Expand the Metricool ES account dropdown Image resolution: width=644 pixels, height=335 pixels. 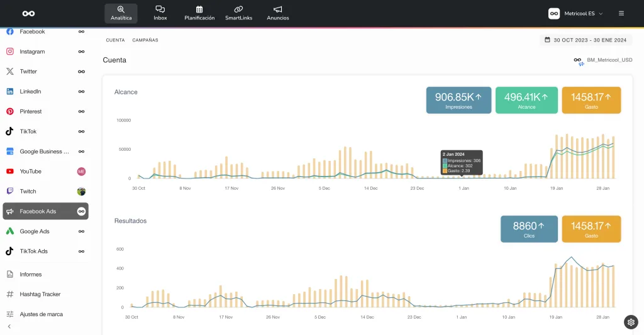[575, 13]
